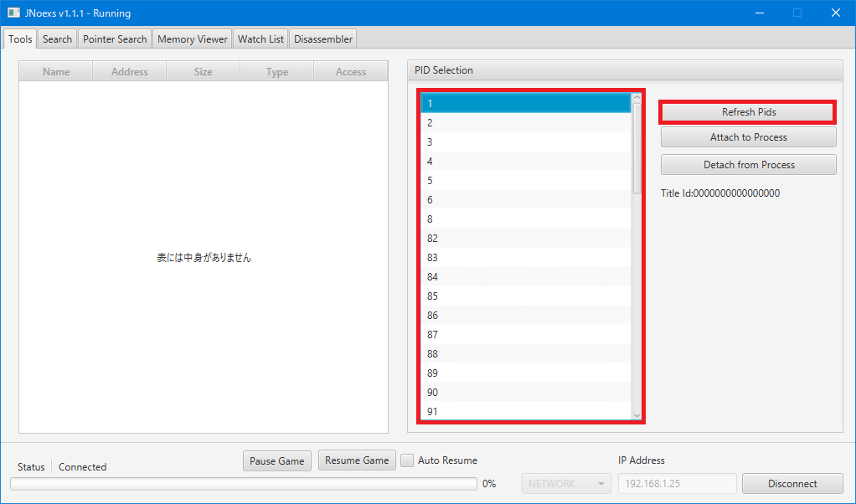Viewport: 856px width, 504px height.
Task: Open the NETWORK connection type dropdown
Action: (566, 484)
